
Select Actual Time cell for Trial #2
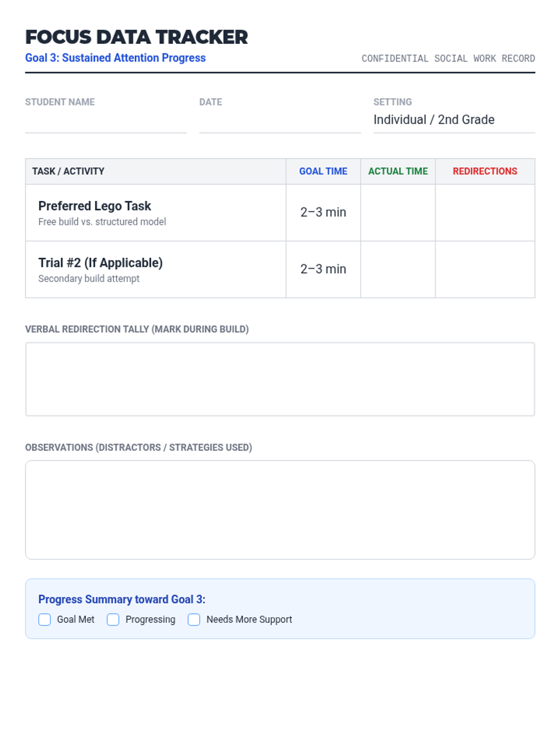tap(398, 269)
